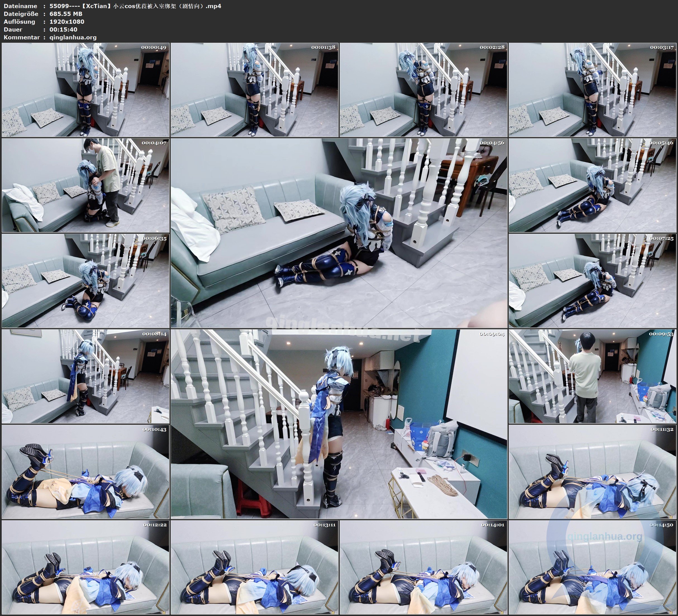Image resolution: width=678 pixels, height=616 pixels.
Task: Click the 'Dateiname' label
Action: click(x=20, y=6)
